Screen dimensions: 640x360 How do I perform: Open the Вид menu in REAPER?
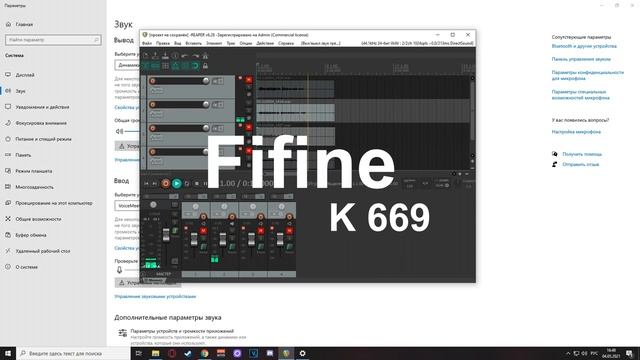pos(178,43)
